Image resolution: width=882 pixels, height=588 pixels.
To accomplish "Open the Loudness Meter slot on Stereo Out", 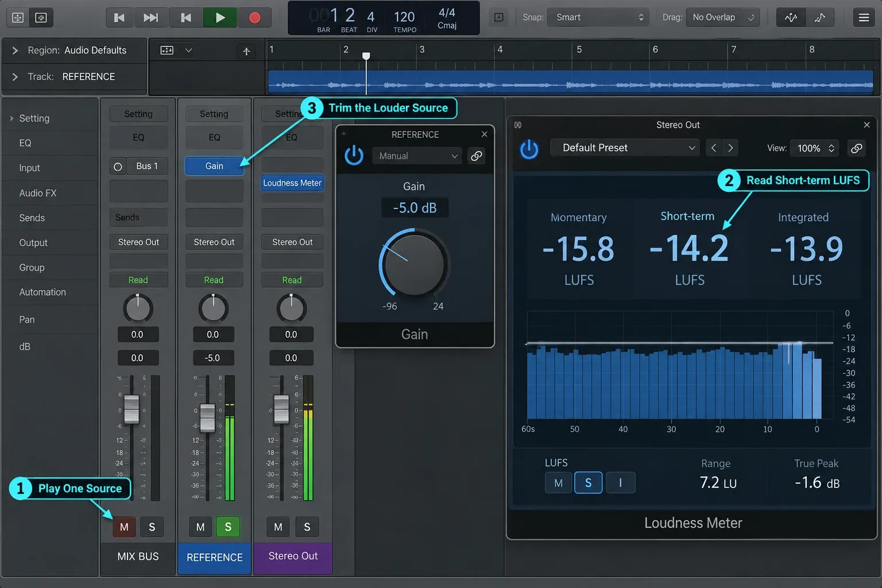I will (x=292, y=183).
